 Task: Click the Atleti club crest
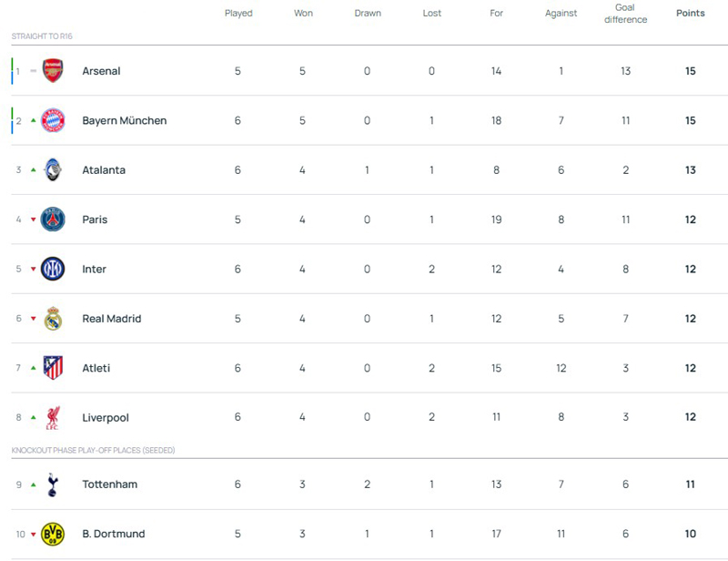tap(53, 368)
